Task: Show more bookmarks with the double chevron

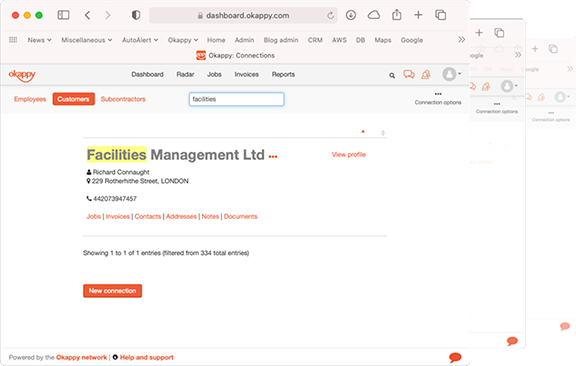Action: 461,39
